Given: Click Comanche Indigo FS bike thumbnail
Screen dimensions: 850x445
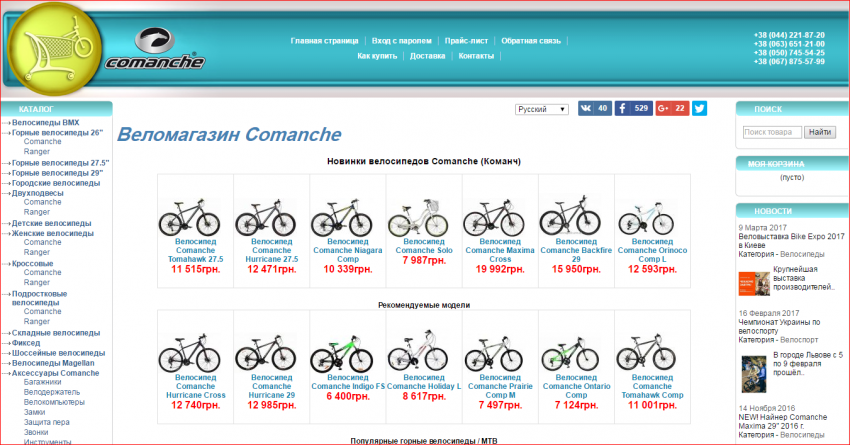Looking at the screenshot, I should (342, 353).
